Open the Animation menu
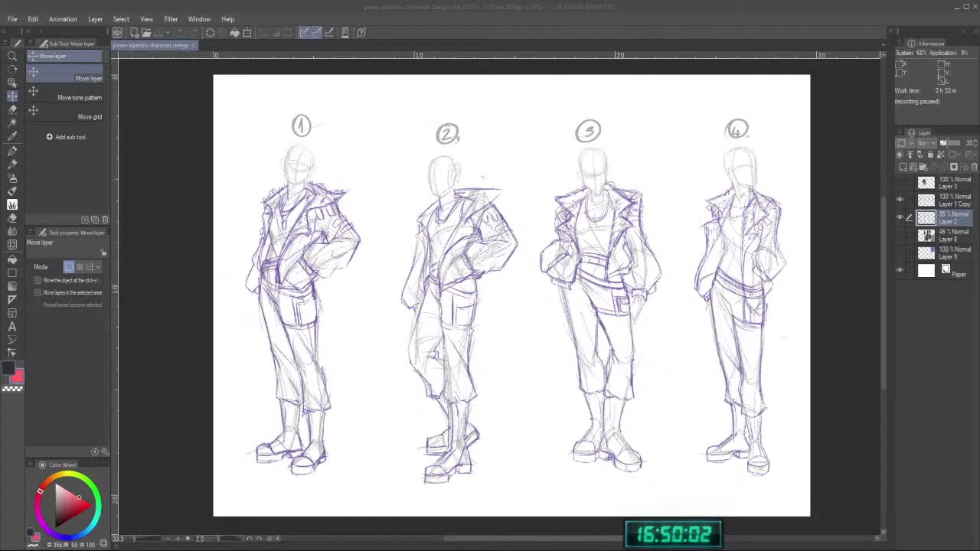 (63, 19)
